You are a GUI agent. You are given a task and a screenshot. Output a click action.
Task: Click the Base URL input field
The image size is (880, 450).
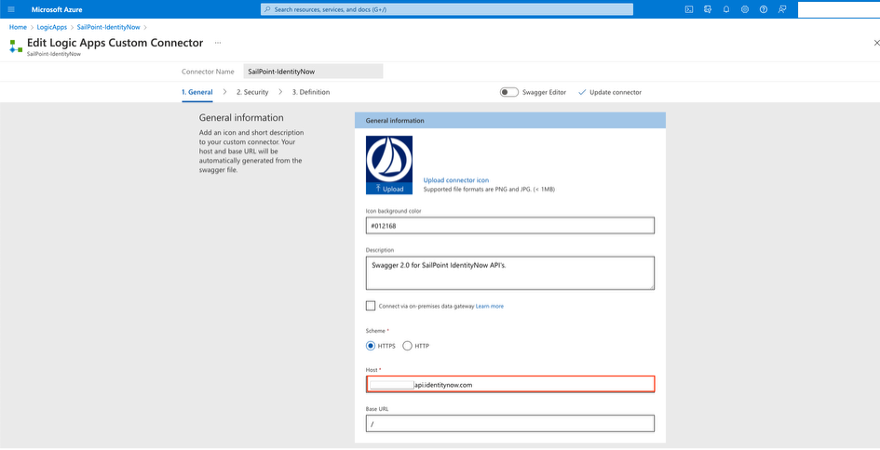coord(510,424)
